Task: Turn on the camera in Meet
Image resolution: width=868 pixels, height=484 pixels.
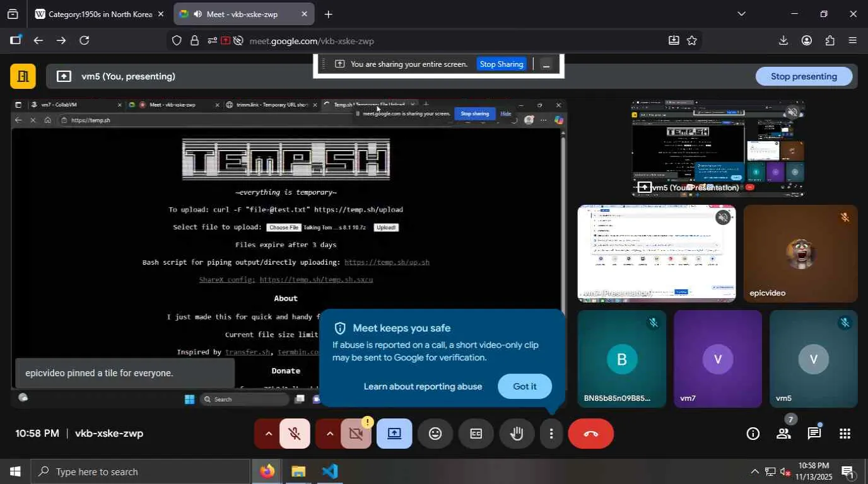Action: [356, 434]
